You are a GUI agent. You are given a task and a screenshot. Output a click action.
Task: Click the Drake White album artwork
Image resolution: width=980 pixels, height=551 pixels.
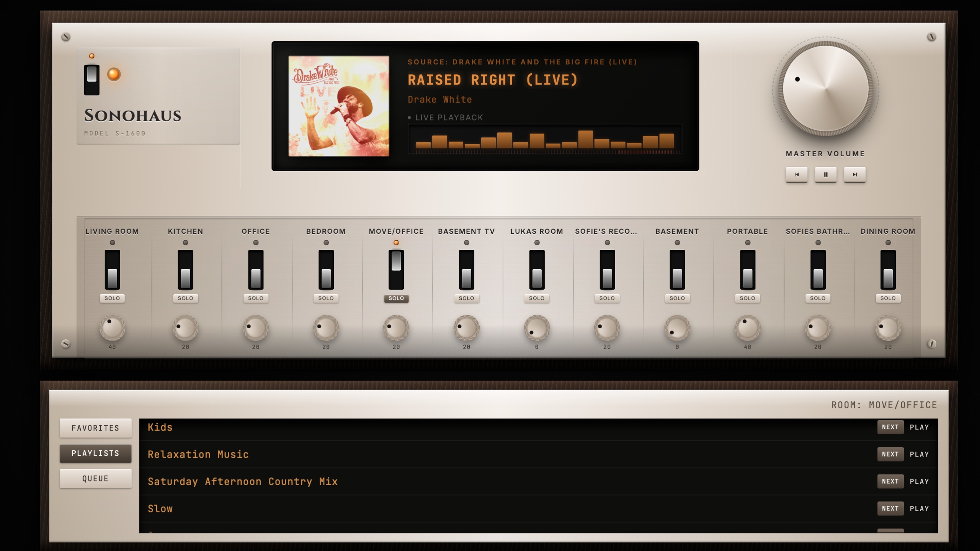[x=339, y=106]
